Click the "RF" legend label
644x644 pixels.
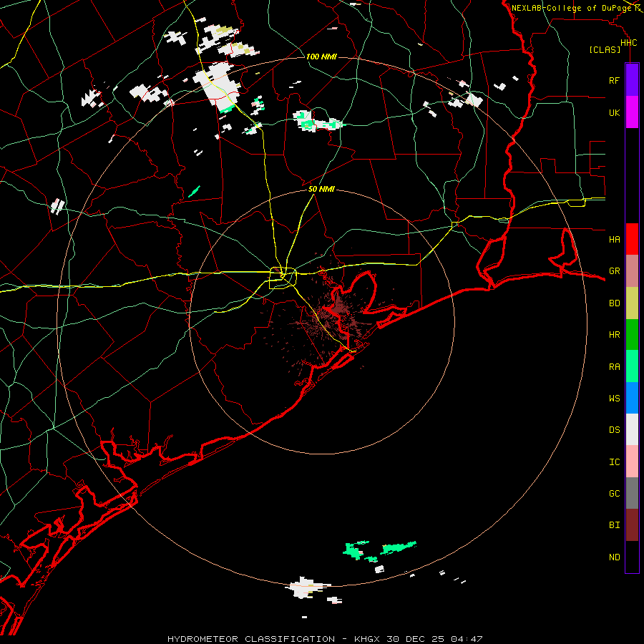(x=614, y=80)
